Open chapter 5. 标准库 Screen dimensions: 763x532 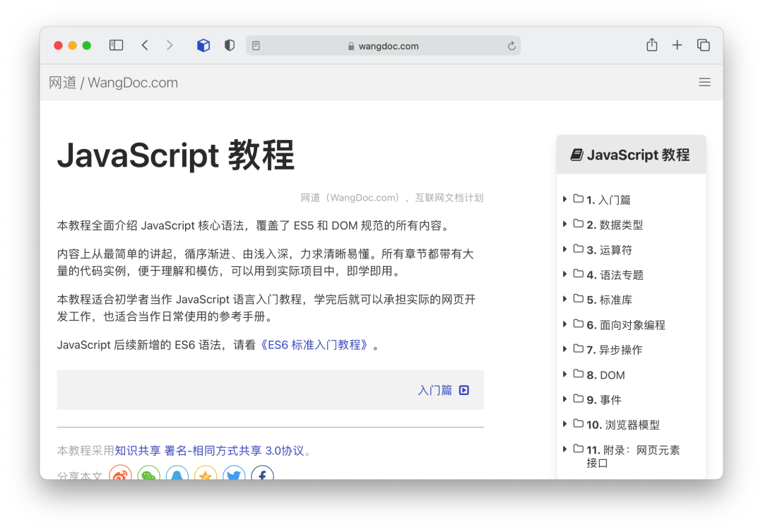point(609,300)
